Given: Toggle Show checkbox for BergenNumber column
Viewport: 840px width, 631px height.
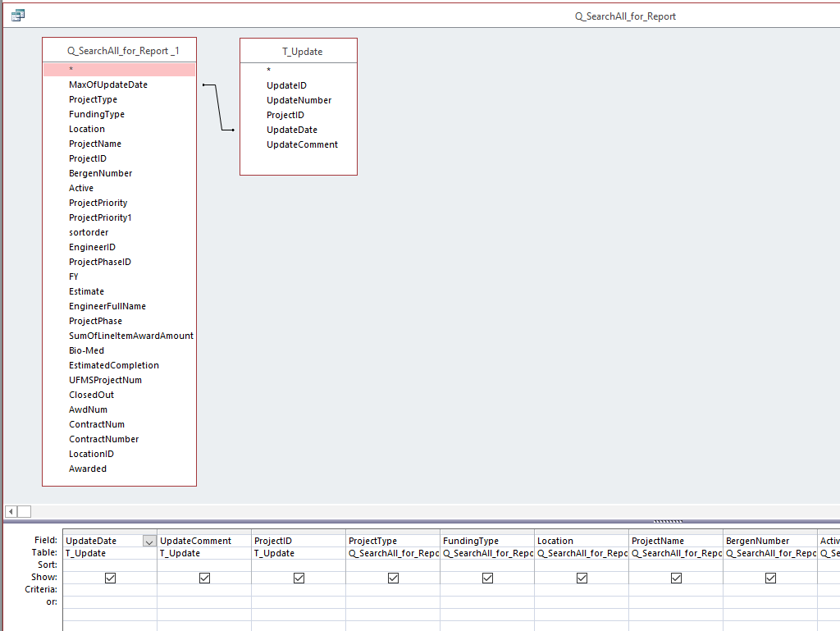Looking at the screenshot, I should (x=770, y=578).
